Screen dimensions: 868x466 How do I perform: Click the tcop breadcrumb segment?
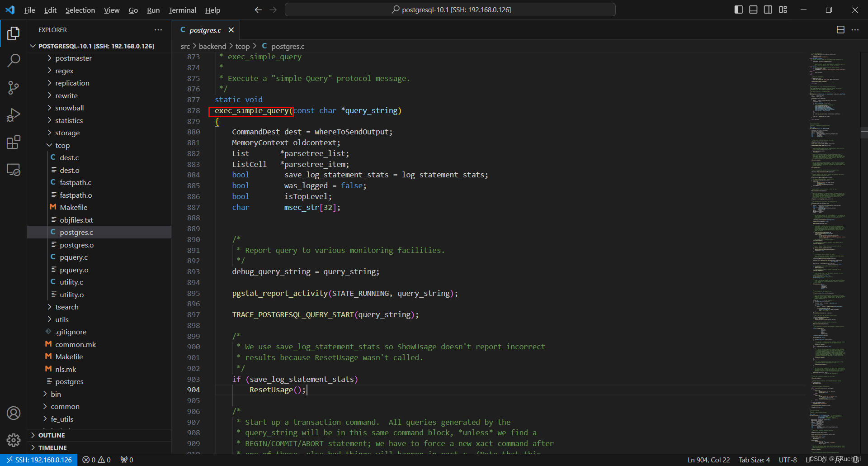(x=242, y=46)
